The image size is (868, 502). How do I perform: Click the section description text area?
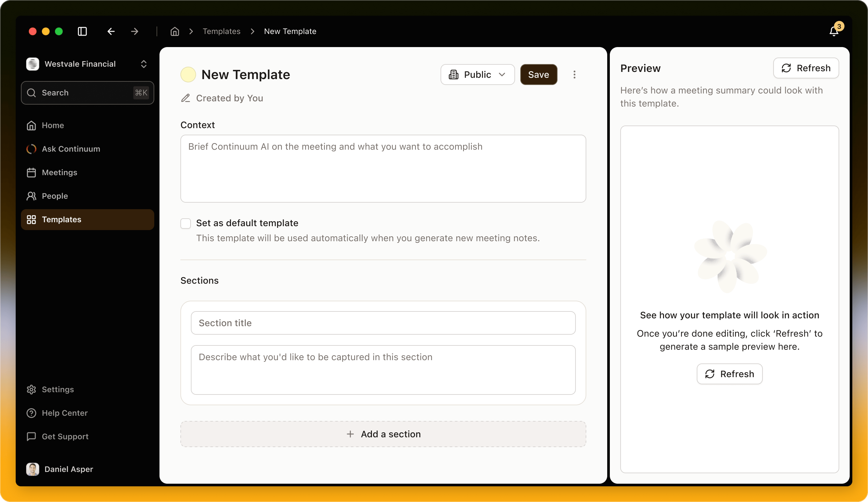click(383, 370)
